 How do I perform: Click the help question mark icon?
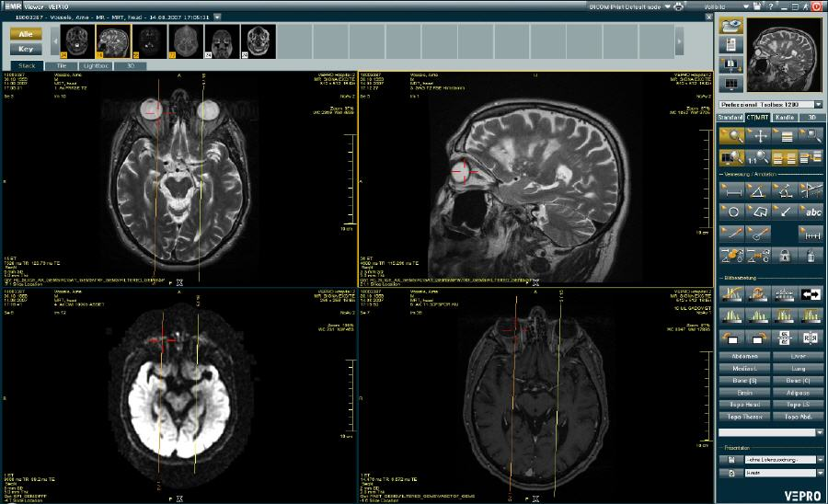(x=771, y=6)
